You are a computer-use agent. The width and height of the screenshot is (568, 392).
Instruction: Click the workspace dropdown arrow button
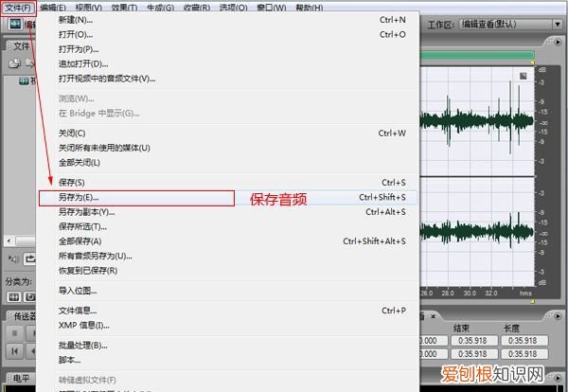(x=558, y=25)
